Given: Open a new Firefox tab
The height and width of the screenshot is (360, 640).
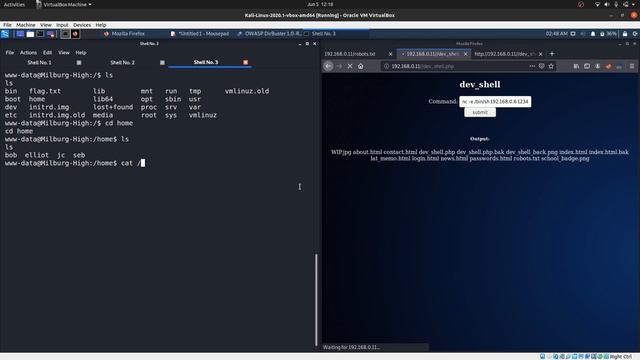Looking at the screenshot, I should (x=552, y=54).
